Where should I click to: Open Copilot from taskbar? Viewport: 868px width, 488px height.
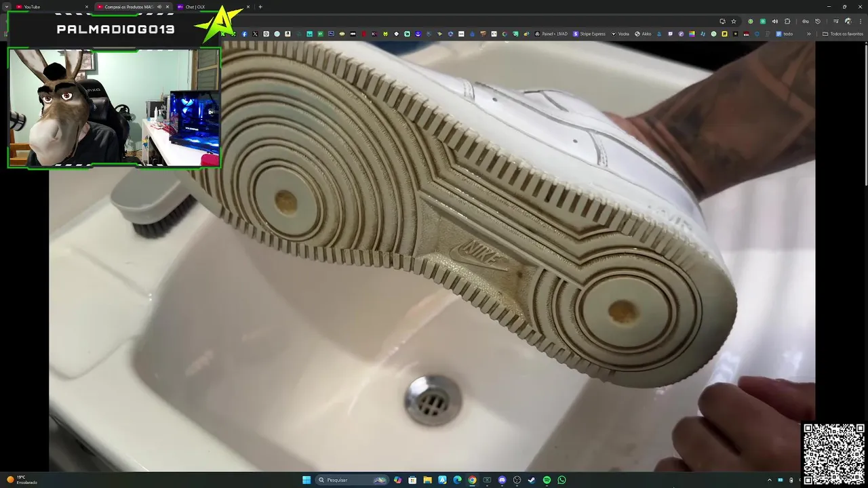pyautogui.click(x=397, y=480)
